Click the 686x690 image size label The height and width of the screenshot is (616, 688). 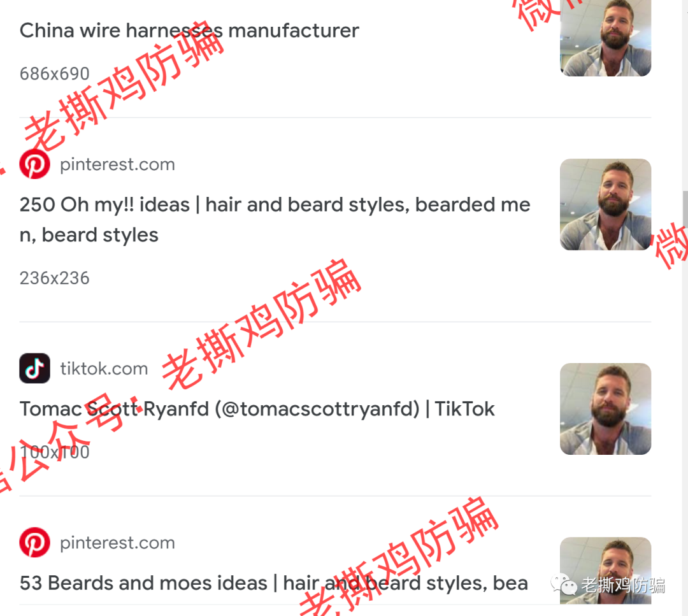(x=54, y=74)
